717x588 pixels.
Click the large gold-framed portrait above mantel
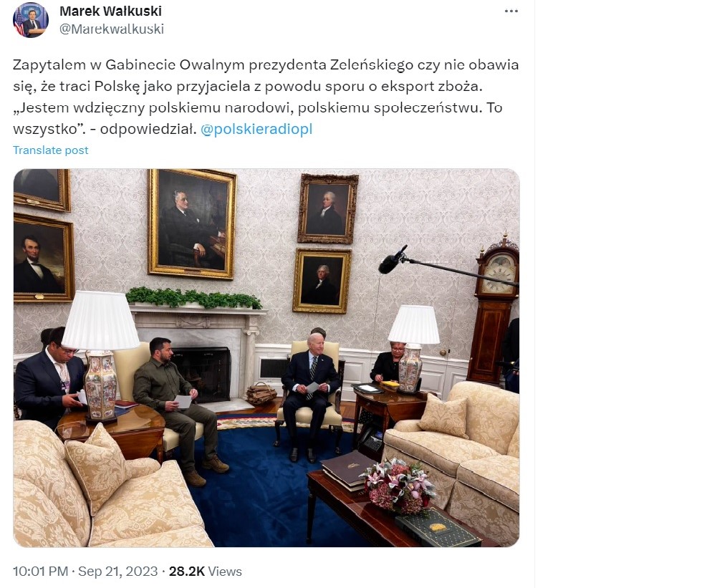click(191, 223)
